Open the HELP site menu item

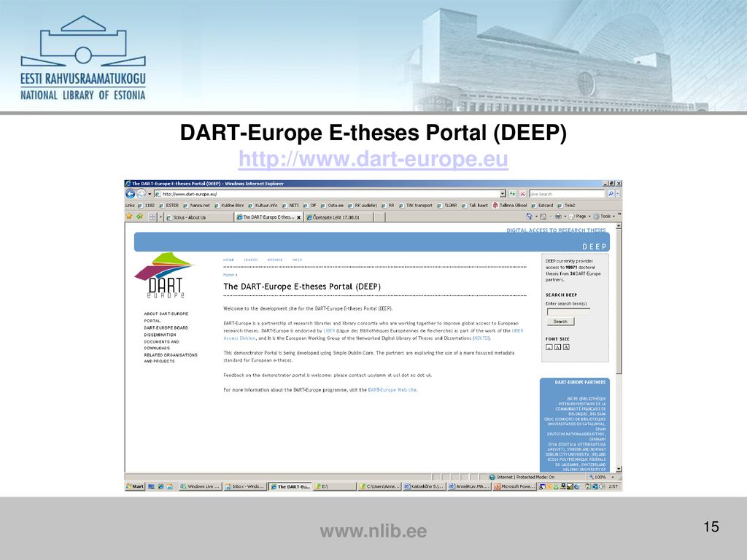[297, 260]
